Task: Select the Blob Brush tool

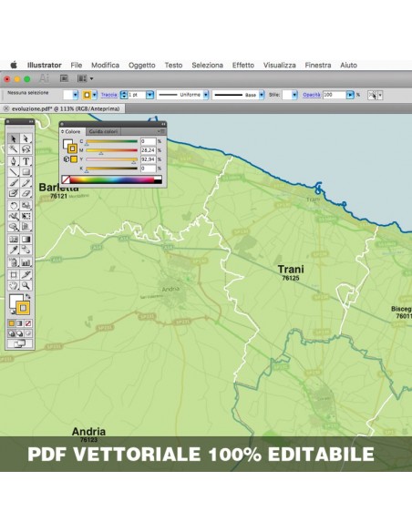Action: coord(14,193)
